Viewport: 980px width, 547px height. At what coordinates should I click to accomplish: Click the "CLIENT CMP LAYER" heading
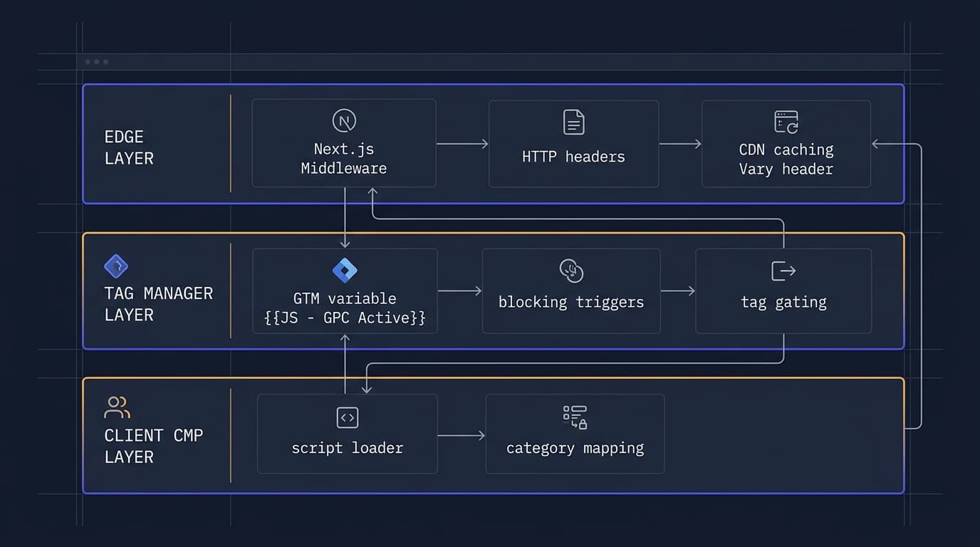[154, 446]
